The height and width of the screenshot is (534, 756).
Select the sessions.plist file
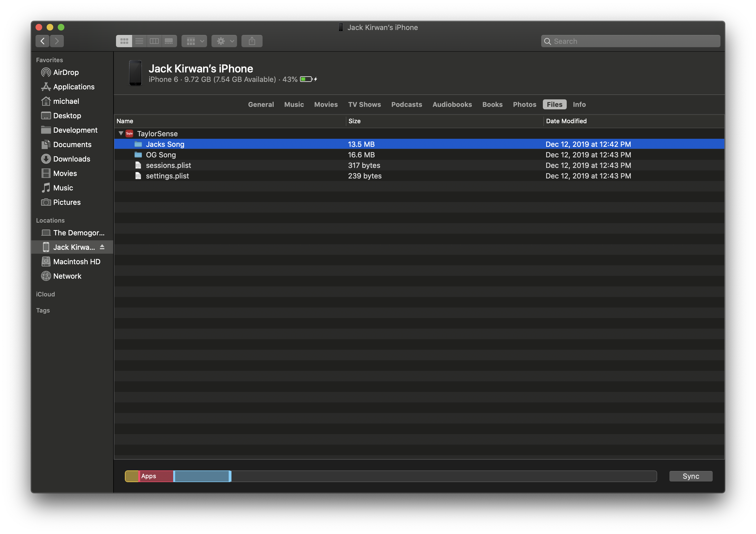(419, 165)
